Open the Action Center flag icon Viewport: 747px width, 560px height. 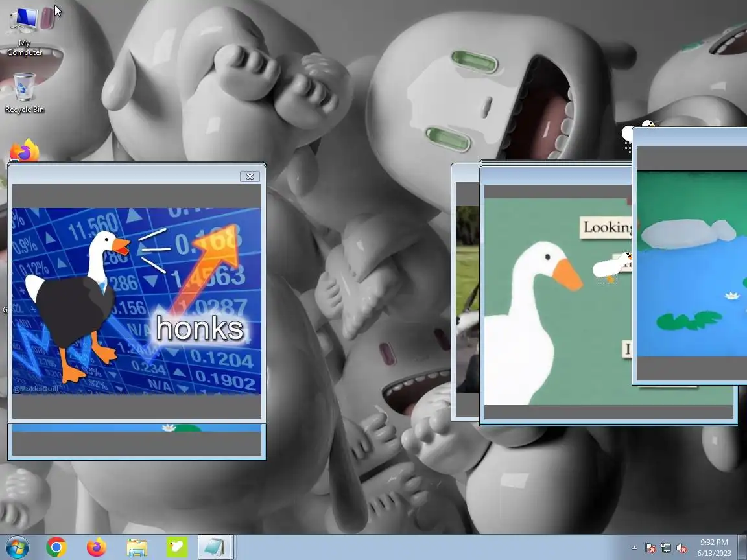[650, 548]
